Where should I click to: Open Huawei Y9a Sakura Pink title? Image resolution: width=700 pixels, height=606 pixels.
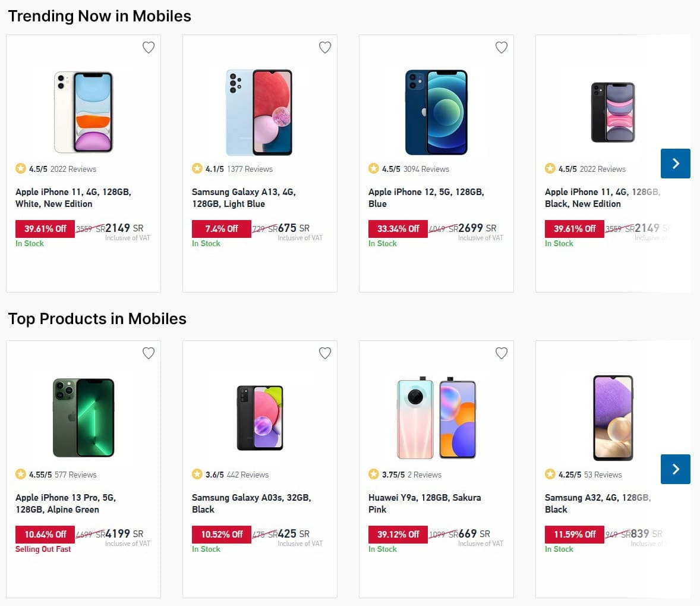click(424, 503)
